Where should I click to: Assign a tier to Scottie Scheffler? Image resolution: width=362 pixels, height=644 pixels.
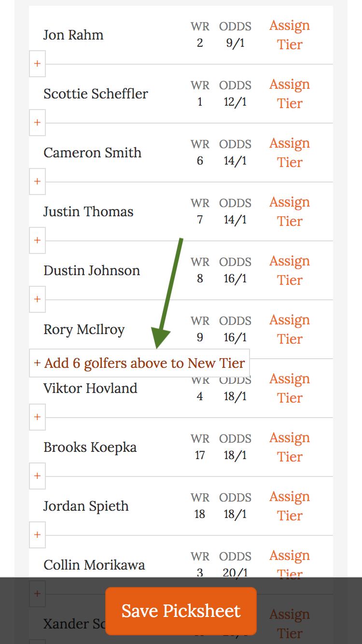pyautogui.click(x=290, y=94)
